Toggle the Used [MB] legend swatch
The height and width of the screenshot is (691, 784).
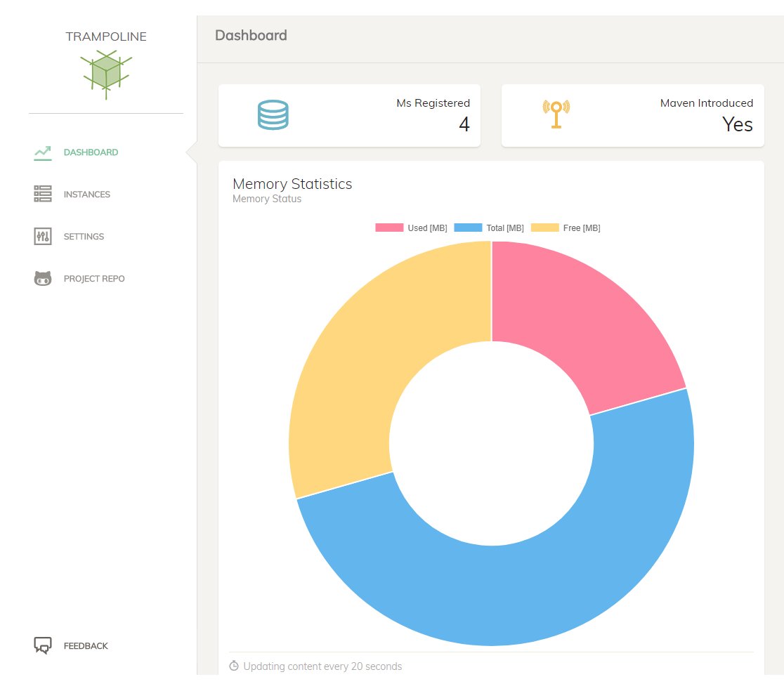point(389,228)
